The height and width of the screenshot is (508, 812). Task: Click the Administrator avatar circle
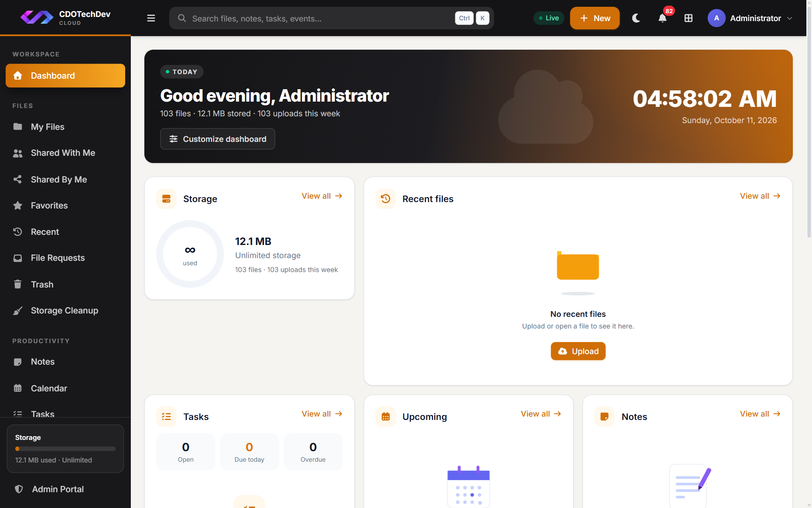coord(717,18)
